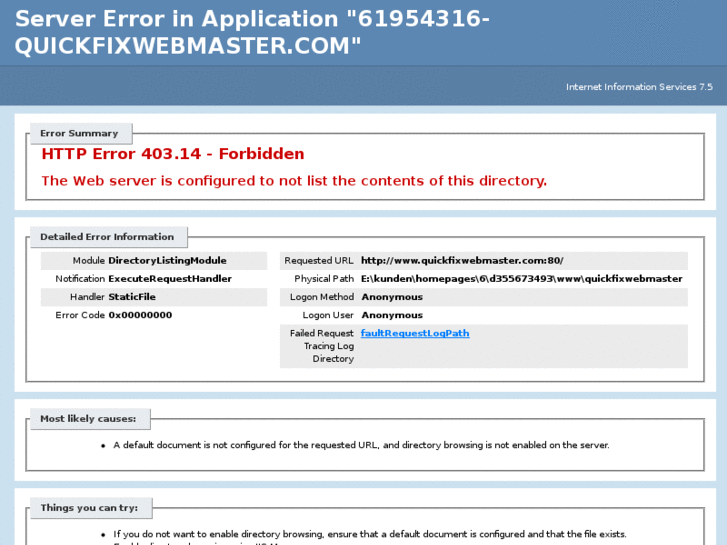Click the Things you can try: header
This screenshot has width=727, height=545.
(x=89, y=507)
